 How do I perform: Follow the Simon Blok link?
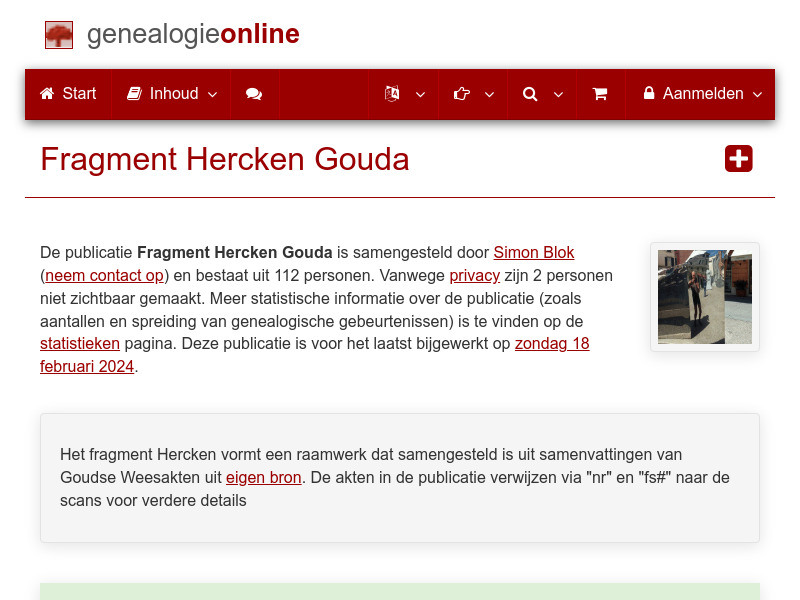tap(534, 252)
